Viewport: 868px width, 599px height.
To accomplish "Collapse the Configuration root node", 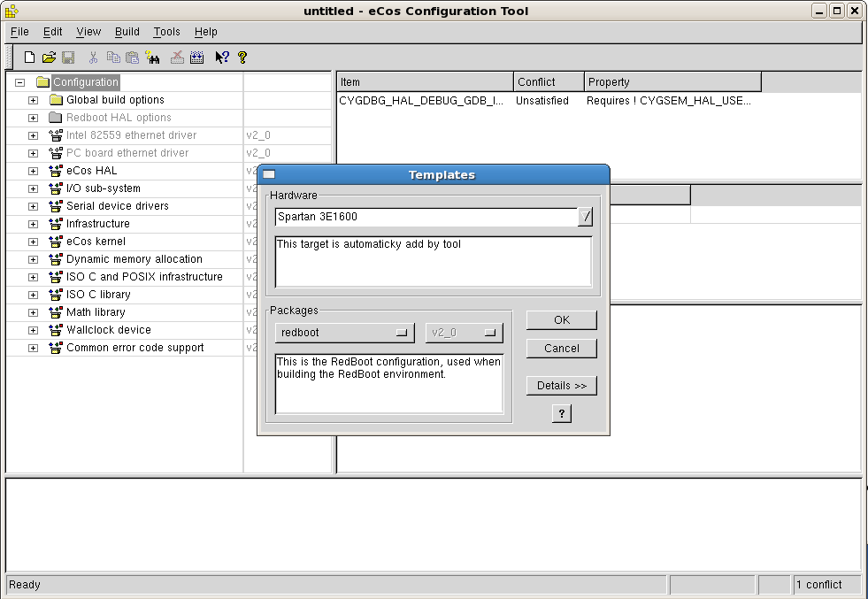I will [x=19, y=82].
